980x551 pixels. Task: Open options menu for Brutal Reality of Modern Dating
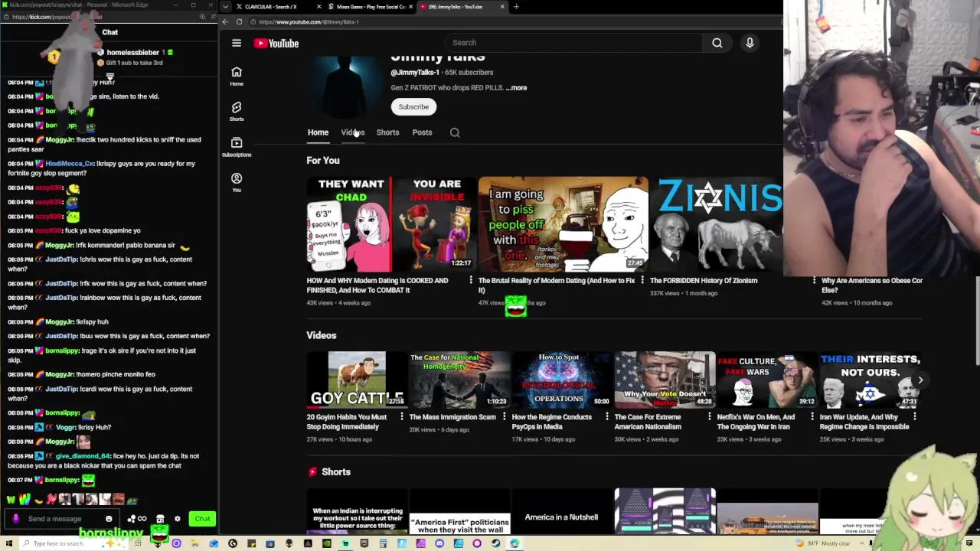click(642, 281)
